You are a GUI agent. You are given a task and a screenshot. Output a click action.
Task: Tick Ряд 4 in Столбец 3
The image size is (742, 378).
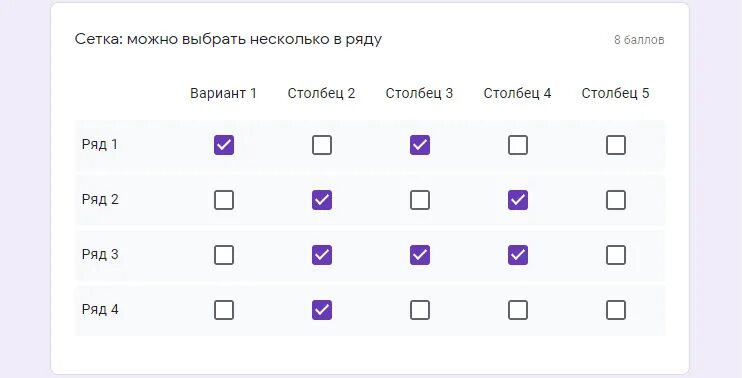click(420, 310)
